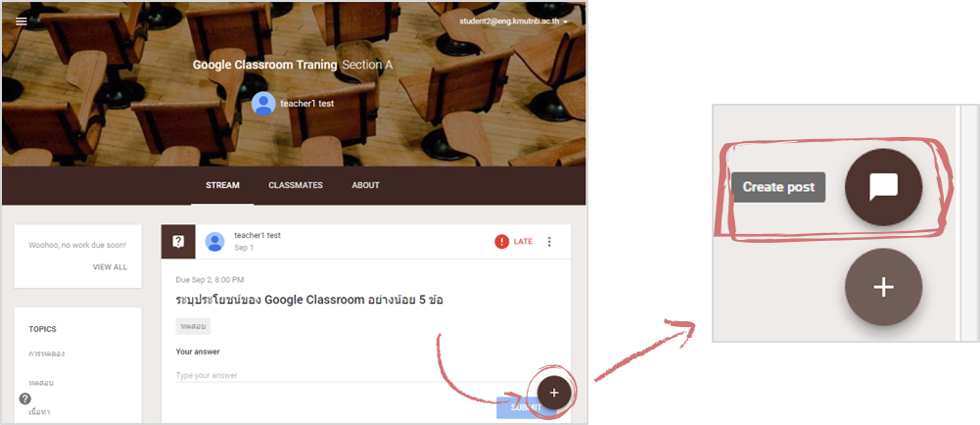This screenshot has width=980, height=425.
Task: Select การทดลอง topic in sidebar
Action: [47, 354]
